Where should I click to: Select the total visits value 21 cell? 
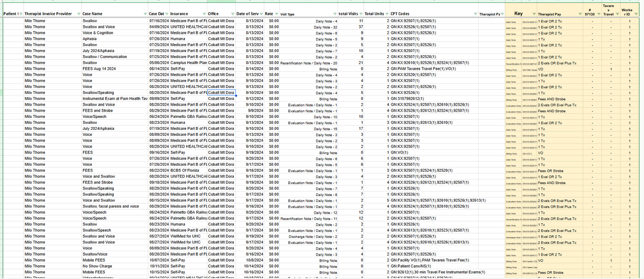tap(351, 63)
